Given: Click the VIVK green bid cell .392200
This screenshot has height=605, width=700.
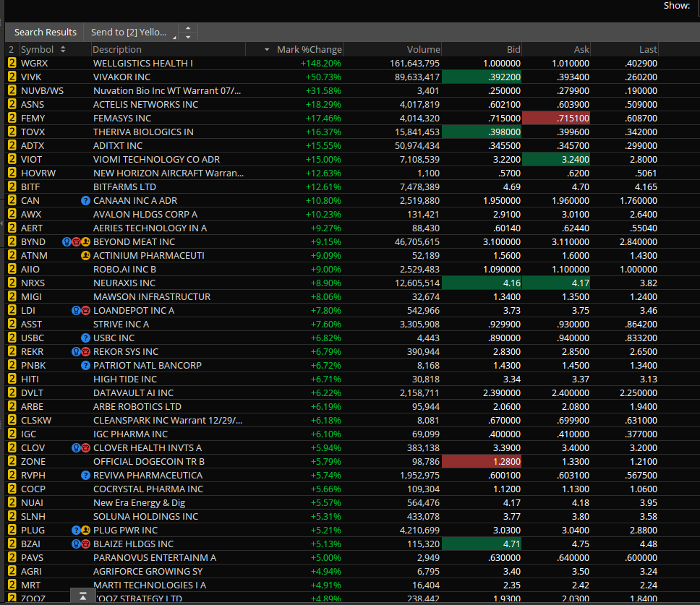Looking at the screenshot, I should click(482, 77).
